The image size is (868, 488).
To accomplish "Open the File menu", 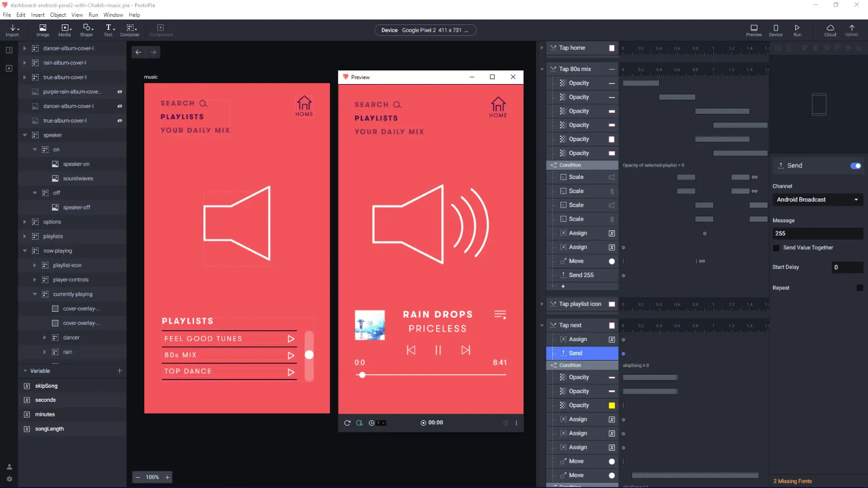I will tap(7, 15).
